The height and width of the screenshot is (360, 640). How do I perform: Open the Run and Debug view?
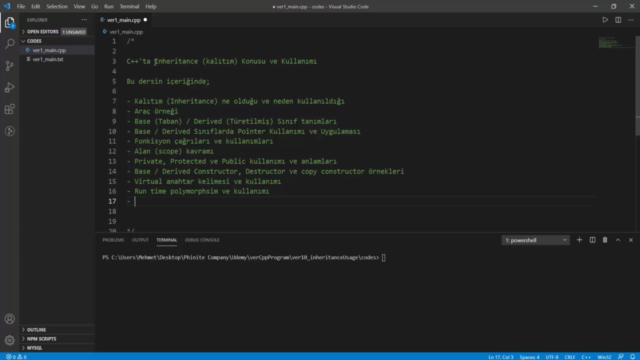(x=10, y=87)
